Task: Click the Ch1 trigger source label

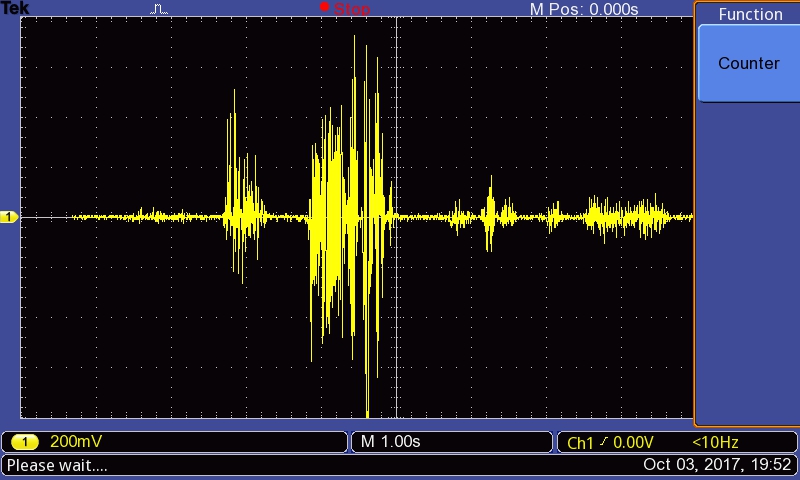Action: pos(580,442)
